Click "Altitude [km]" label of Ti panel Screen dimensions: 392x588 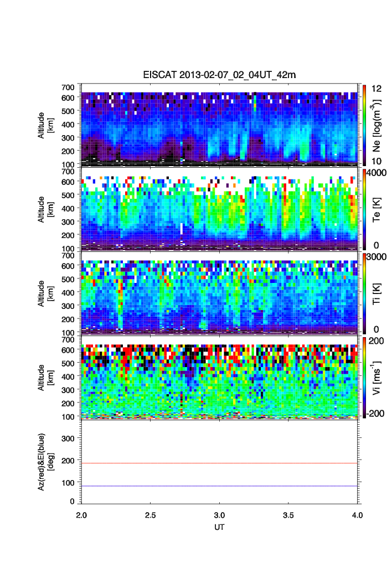pyautogui.click(x=46, y=293)
